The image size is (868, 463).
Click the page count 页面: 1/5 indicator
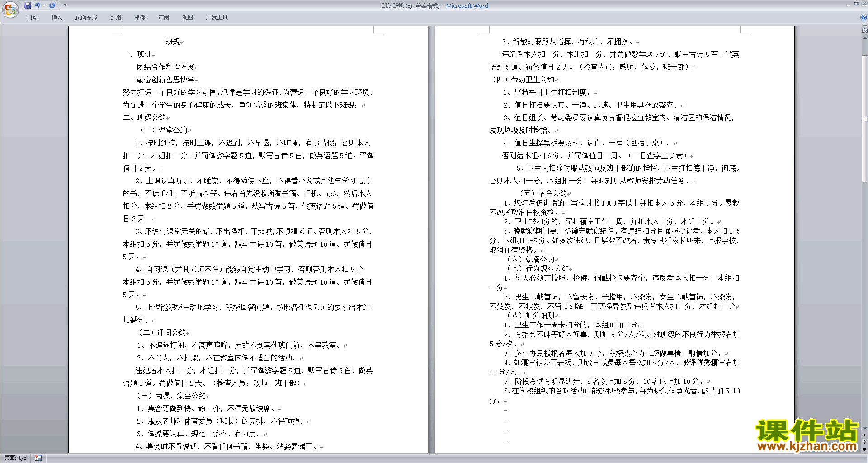(15, 458)
